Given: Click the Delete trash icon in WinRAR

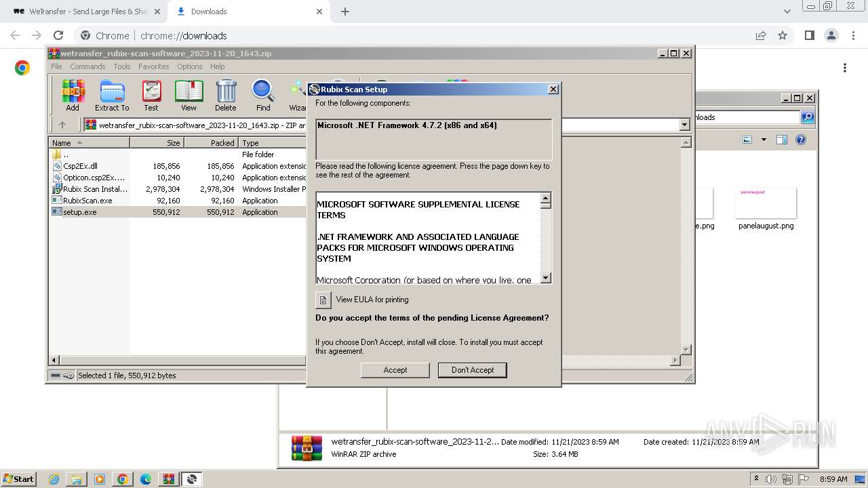Looking at the screenshot, I should coord(226,96).
